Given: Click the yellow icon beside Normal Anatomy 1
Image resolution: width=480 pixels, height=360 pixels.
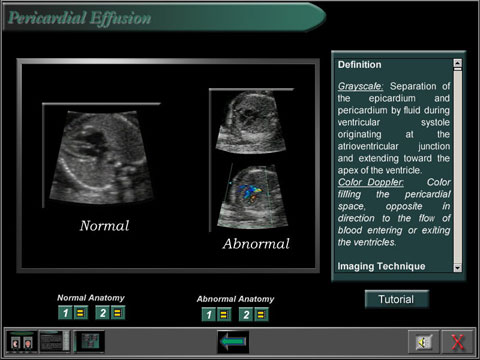Looking at the screenshot, I should [80, 313].
